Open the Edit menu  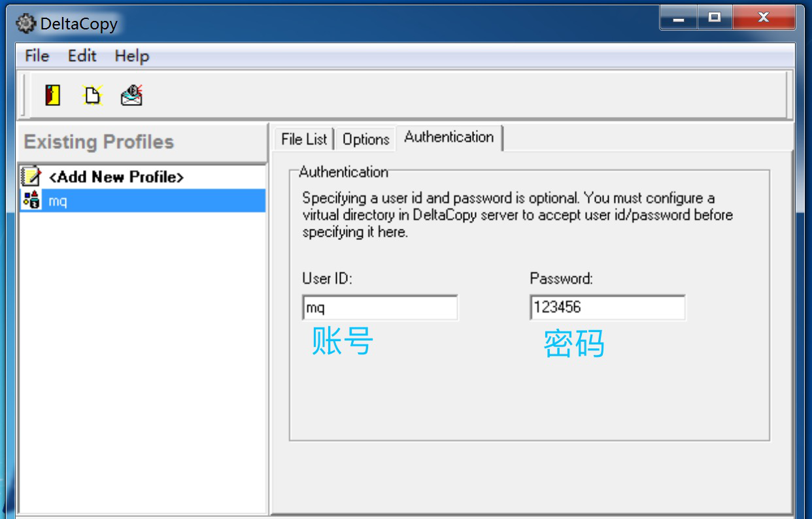click(x=82, y=56)
